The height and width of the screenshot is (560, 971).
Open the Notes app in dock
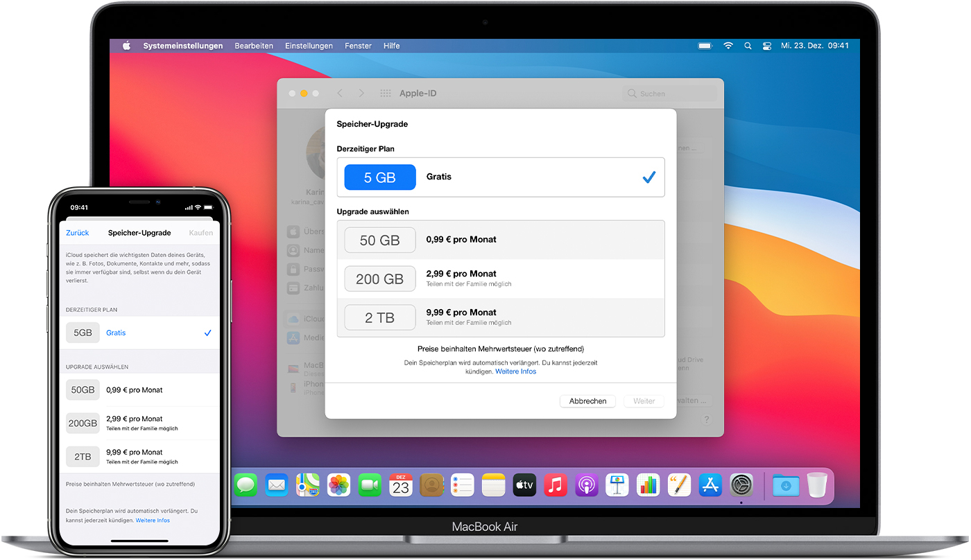(494, 484)
